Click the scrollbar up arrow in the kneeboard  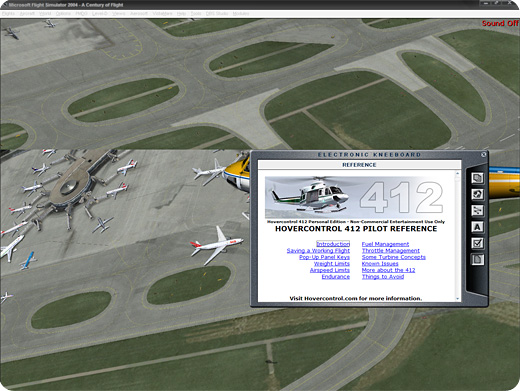[457, 173]
